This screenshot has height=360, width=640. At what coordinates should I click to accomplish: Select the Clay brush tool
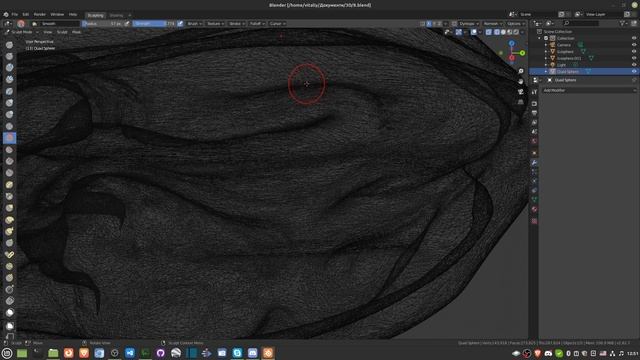pyautogui.click(x=9, y=67)
